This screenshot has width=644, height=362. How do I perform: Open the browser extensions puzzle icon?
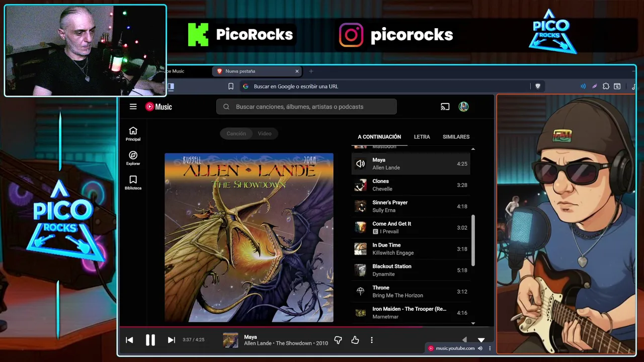(x=606, y=86)
